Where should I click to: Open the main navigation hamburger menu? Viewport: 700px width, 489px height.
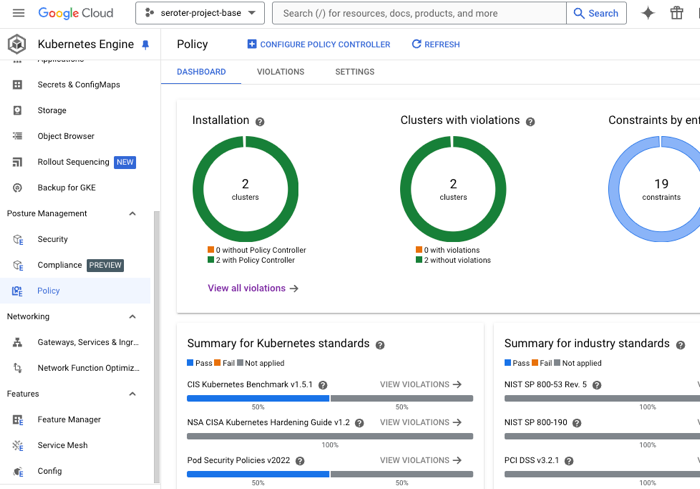pos(18,13)
